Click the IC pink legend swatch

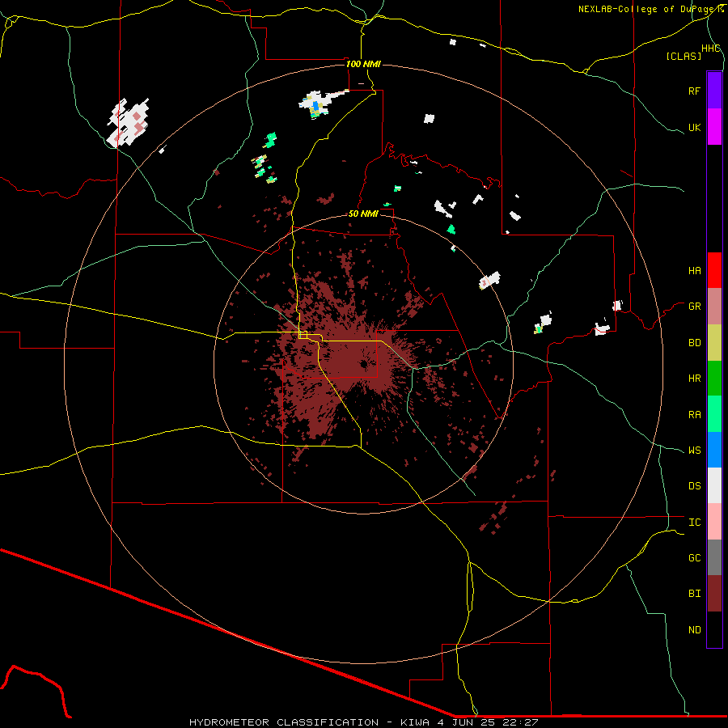pyautogui.click(x=714, y=522)
